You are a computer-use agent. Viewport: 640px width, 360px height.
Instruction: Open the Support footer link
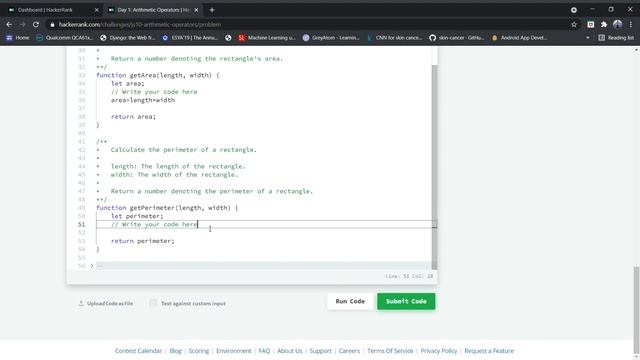[320, 351]
